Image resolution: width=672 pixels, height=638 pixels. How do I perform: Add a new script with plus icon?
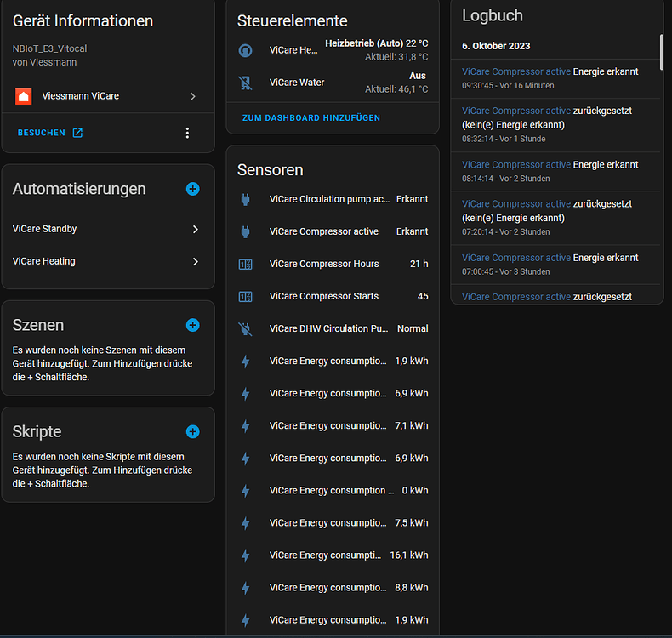(192, 431)
